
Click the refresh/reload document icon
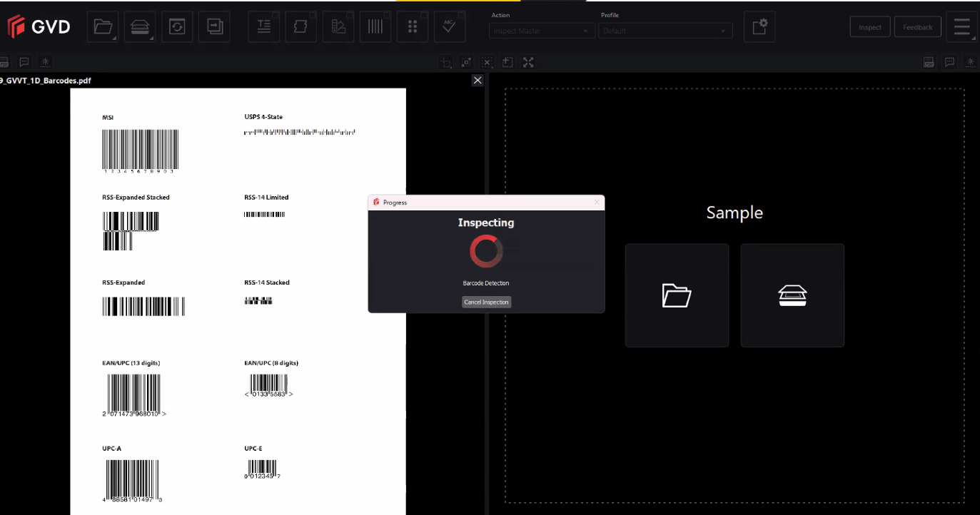[177, 27]
